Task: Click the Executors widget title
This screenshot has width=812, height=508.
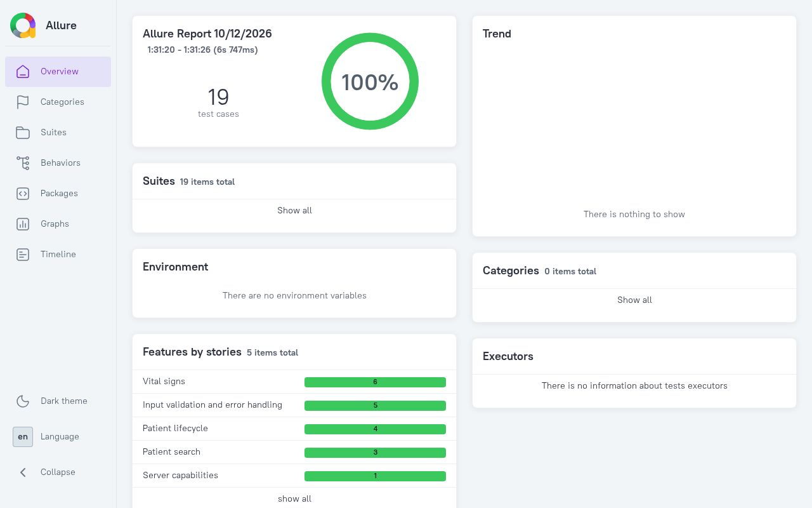Action: click(508, 356)
